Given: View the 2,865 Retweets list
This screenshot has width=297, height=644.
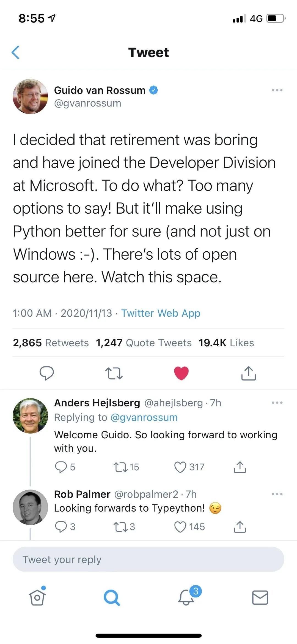Looking at the screenshot, I should (51, 343).
